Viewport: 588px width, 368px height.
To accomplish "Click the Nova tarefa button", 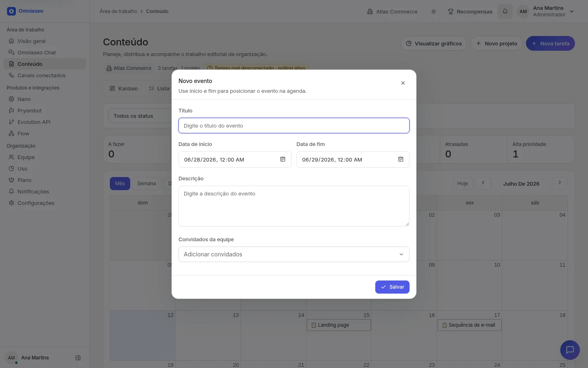I will tap(550, 43).
